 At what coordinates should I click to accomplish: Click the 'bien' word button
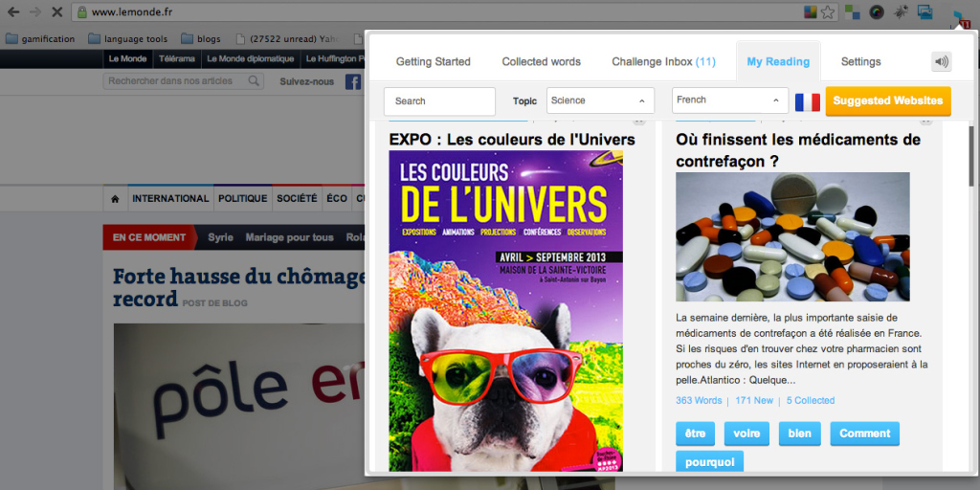(800, 434)
